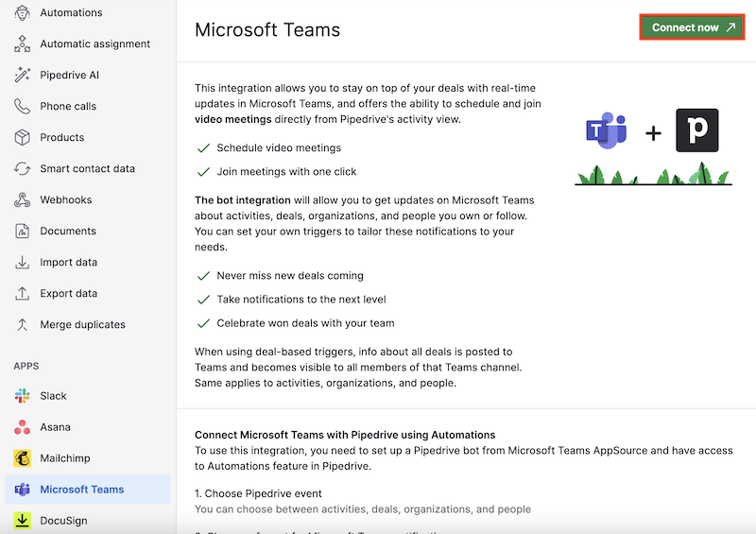Click the Webhooks icon
Viewport: 756px width, 534px height.
[22, 199]
